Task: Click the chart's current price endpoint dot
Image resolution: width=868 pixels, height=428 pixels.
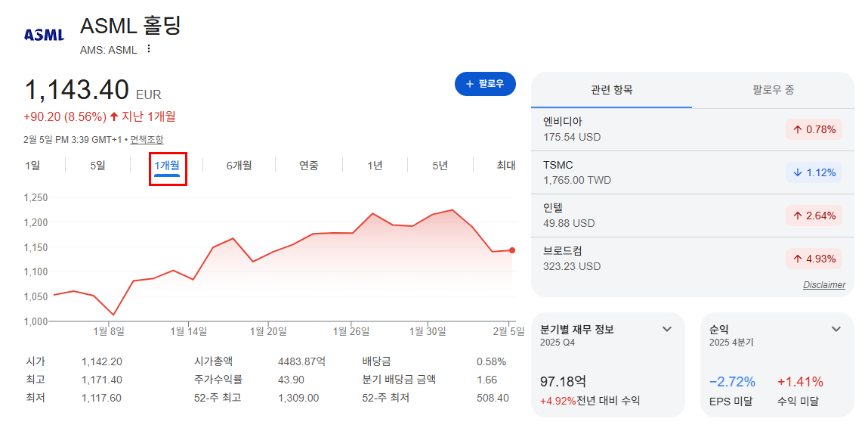Action: click(512, 250)
